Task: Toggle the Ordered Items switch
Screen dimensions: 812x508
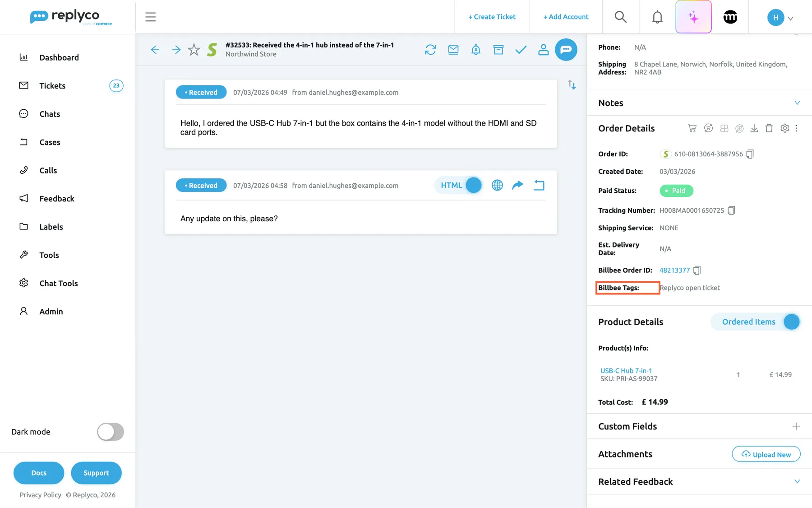Action: click(756, 322)
